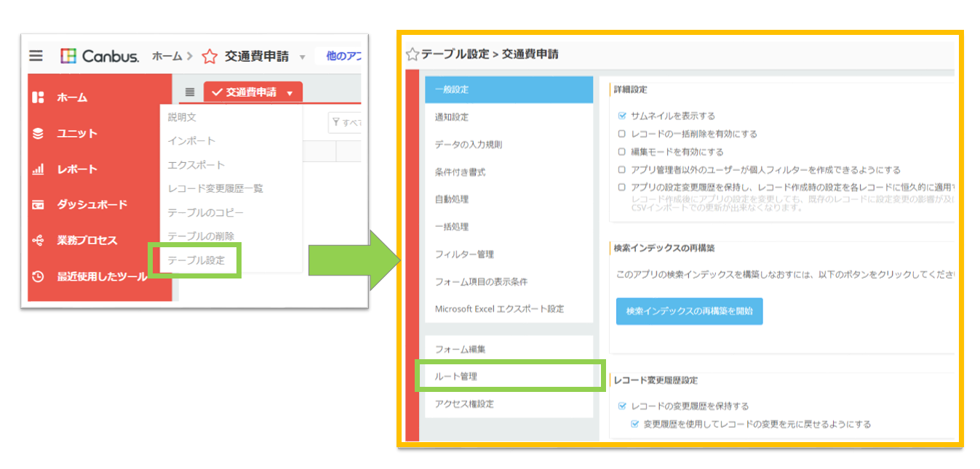Open 通知設定 in settings sidebar
Viewport: 980px width, 469px height.
(509, 117)
